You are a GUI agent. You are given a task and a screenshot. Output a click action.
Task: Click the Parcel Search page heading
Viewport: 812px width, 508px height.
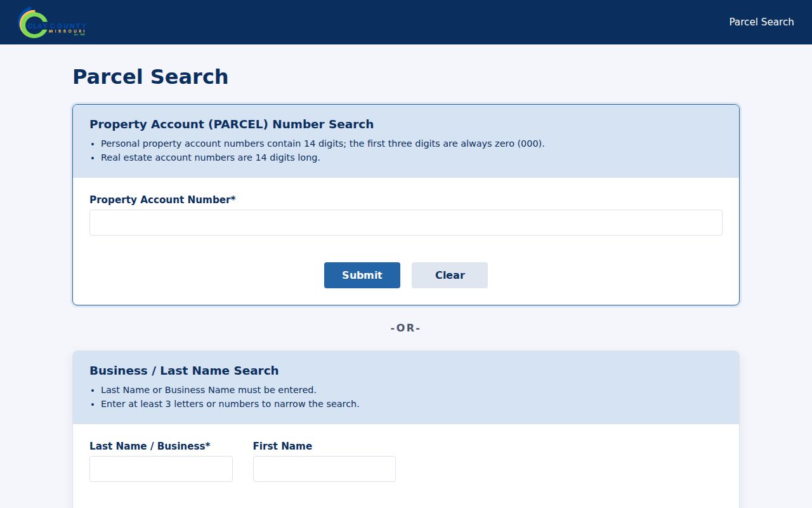(150, 77)
